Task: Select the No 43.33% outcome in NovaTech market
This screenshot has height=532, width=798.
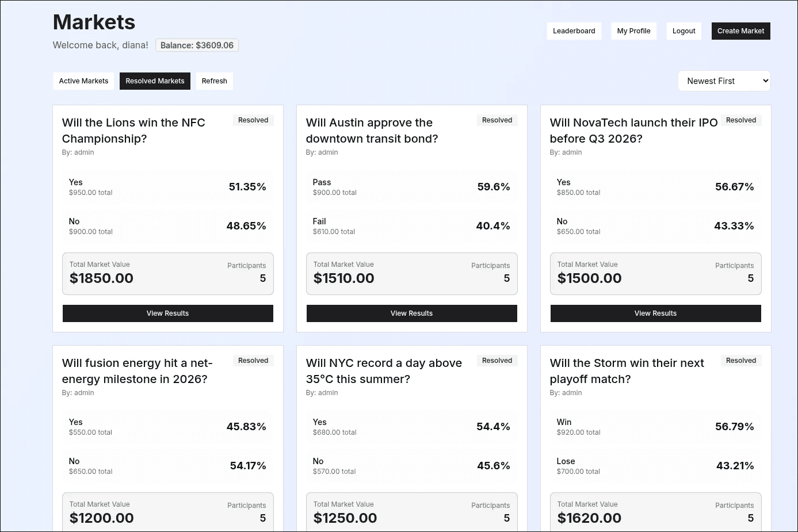Action: pyautogui.click(x=655, y=226)
